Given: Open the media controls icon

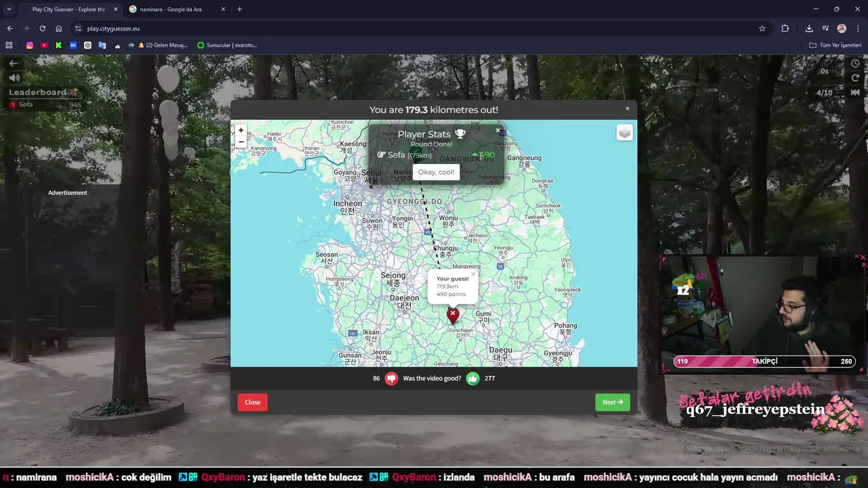Looking at the screenshot, I should point(825,28).
